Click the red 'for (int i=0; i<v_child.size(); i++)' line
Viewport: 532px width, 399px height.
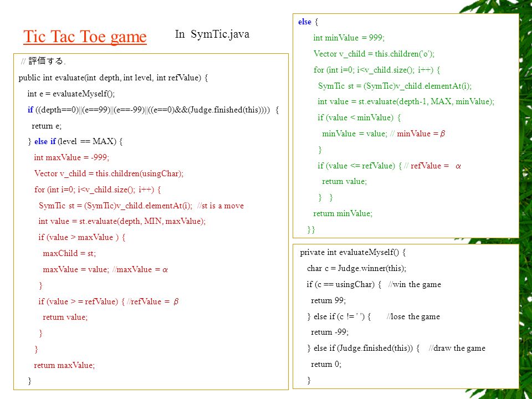(x=98, y=190)
